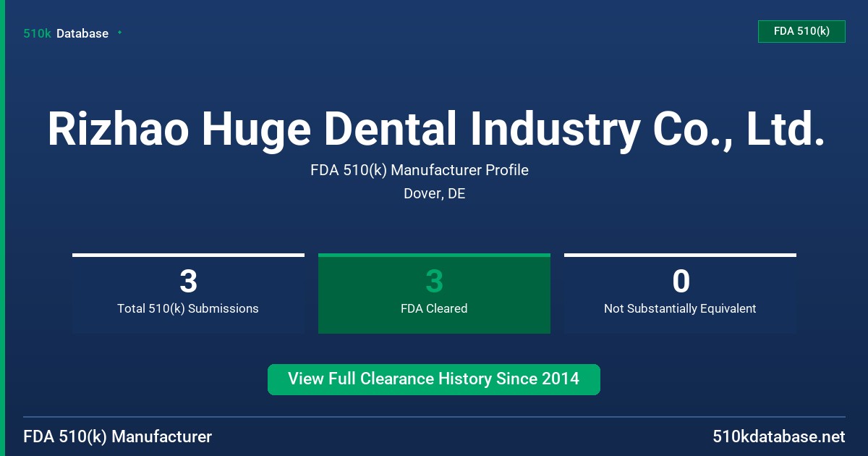Open the FDA Cleared green card

click(x=434, y=293)
